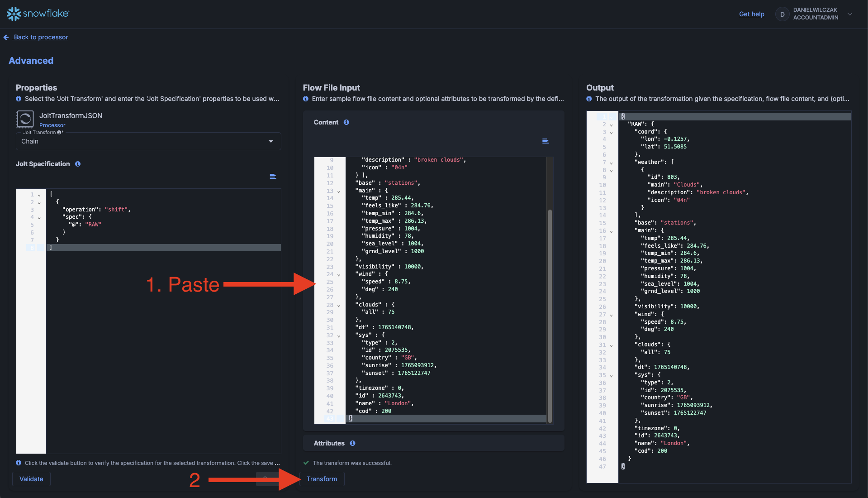The height and width of the screenshot is (498, 868).
Task: Open the Get help link
Action: click(751, 14)
